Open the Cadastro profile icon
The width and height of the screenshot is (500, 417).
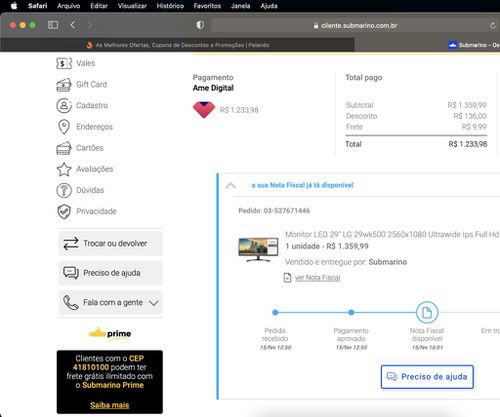click(x=64, y=106)
